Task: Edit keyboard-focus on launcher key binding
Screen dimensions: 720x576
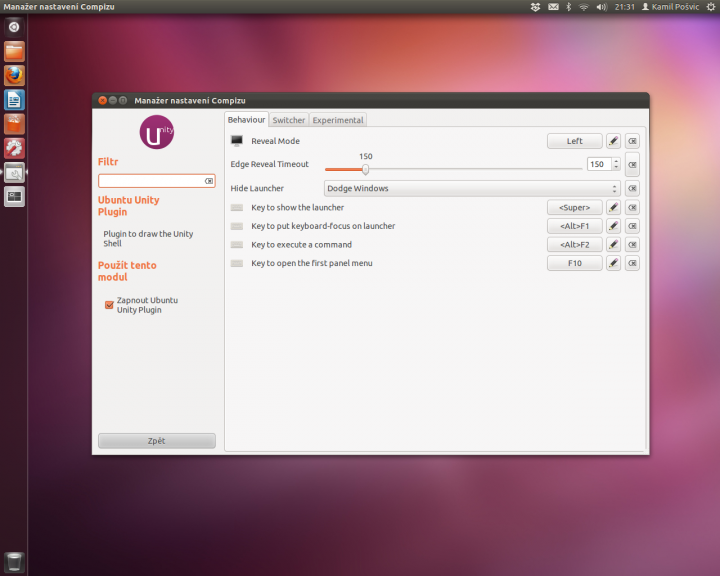Action: pyautogui.click(x=613, y=226)
